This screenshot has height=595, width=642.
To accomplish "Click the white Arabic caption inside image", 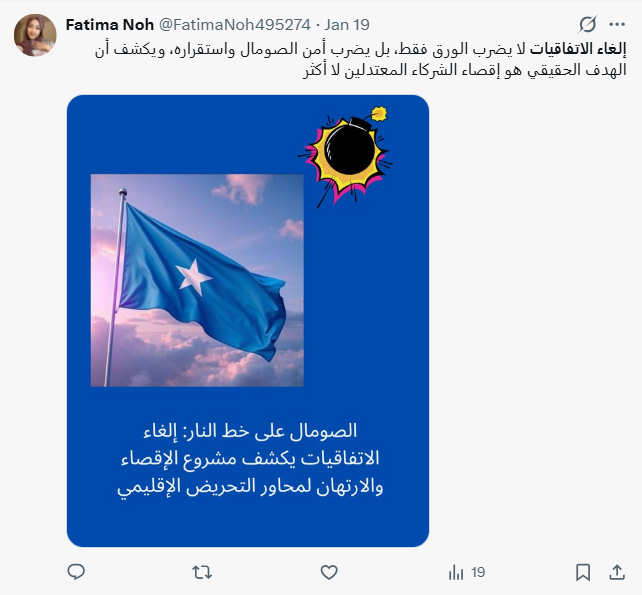I will click(x=250, y=459).
